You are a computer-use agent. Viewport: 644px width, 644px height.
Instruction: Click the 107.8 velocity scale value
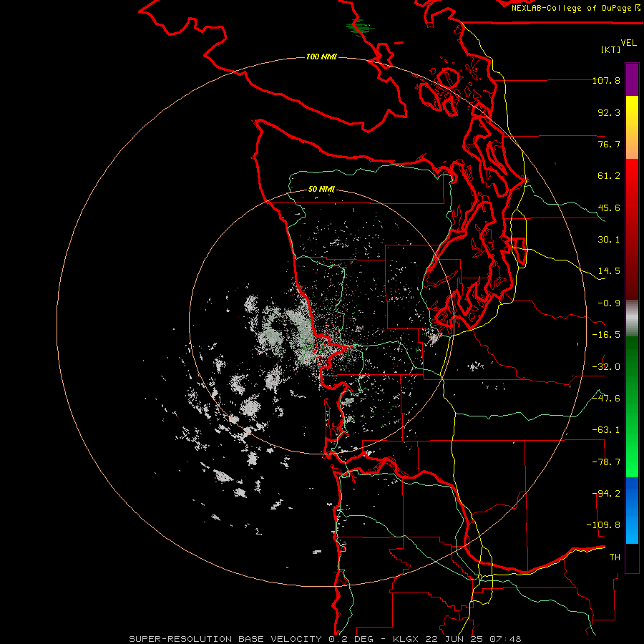tap(607, 80)
